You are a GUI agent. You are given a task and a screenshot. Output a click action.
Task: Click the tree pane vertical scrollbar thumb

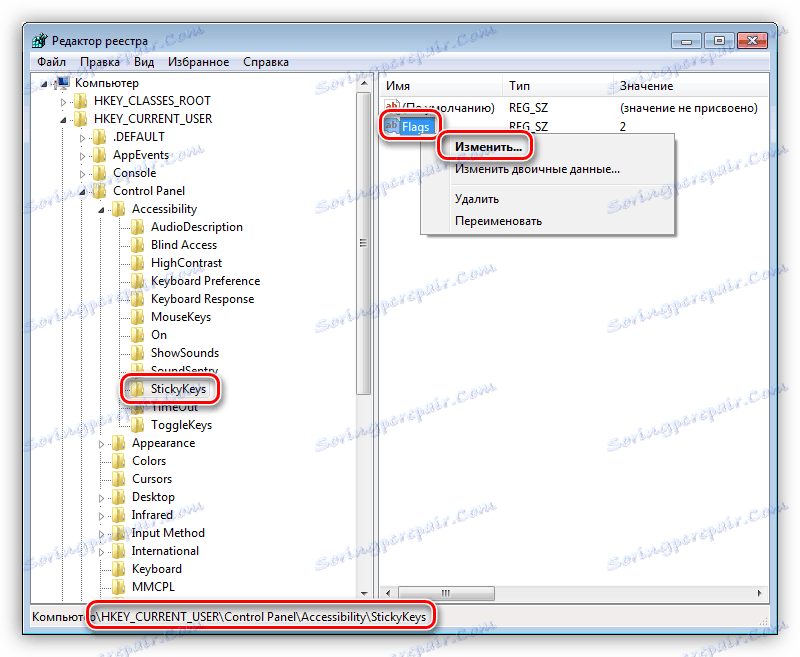364,243
